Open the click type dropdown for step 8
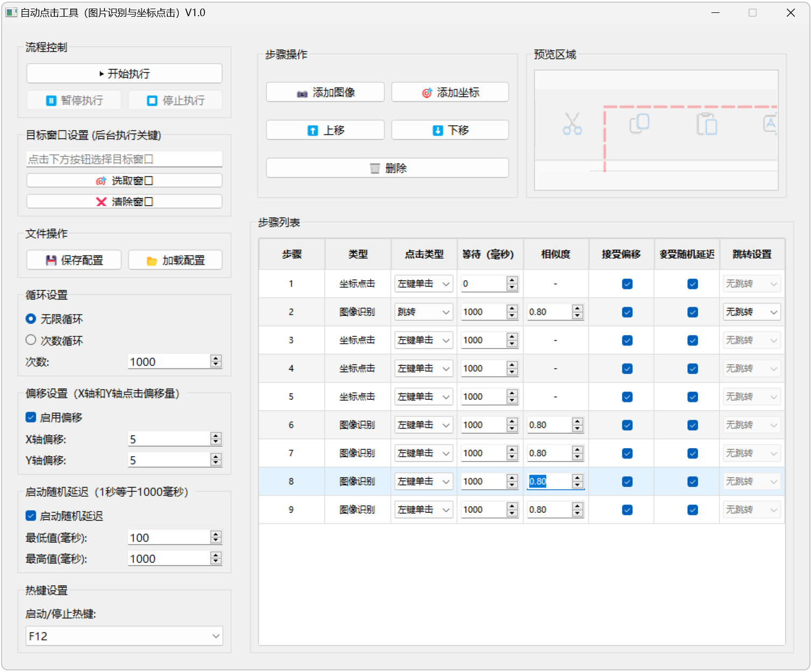Viewport: 811px width, 672px height. click(424, 482)
